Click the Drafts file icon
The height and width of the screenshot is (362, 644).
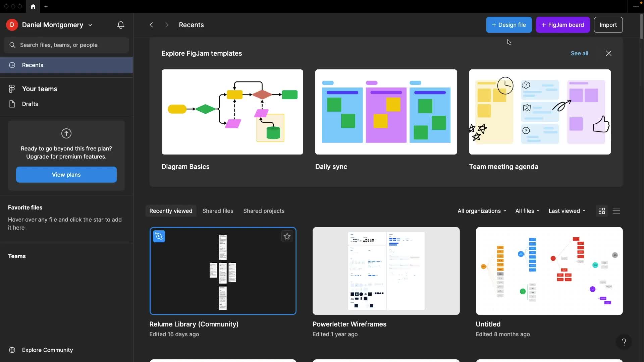pyautogui.click(x=12, y=104)
